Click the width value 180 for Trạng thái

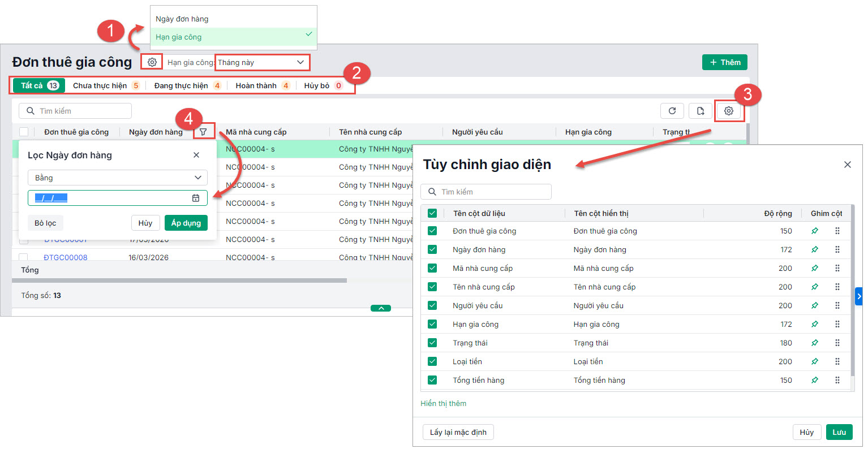tap(786, 343)
